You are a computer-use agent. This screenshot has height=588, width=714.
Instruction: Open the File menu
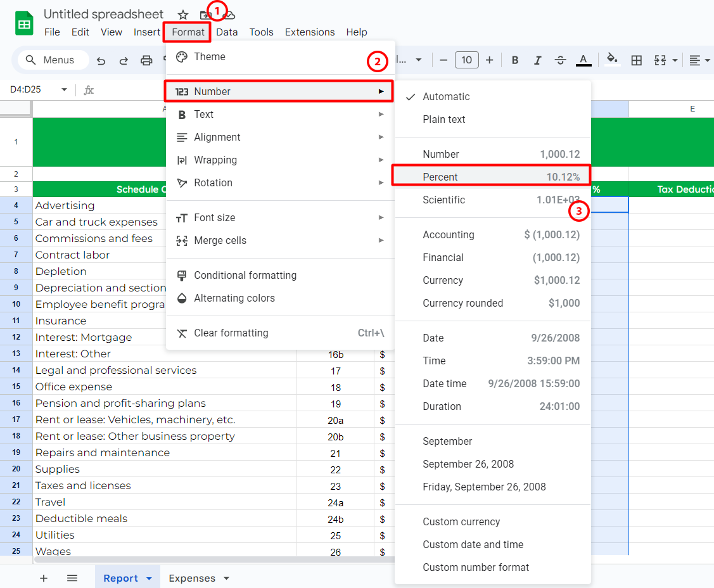tap(52, 32)
